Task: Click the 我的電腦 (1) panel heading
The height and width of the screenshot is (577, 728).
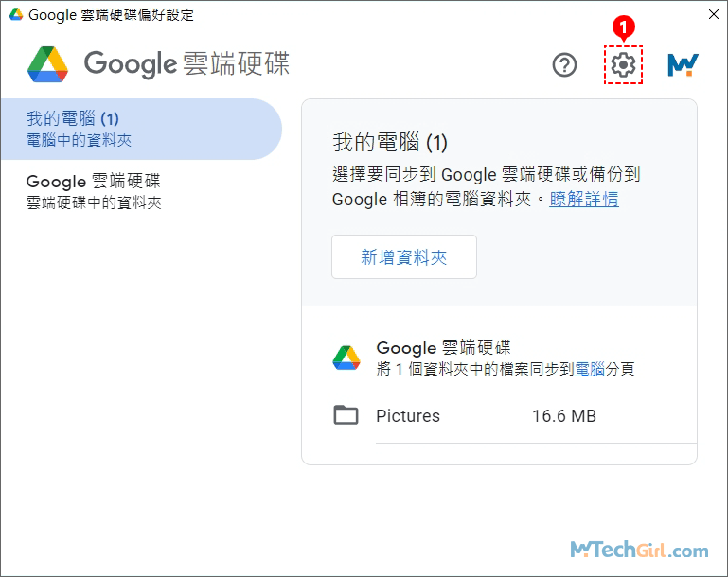Action: pyautogui.click(x=390, y=143)
